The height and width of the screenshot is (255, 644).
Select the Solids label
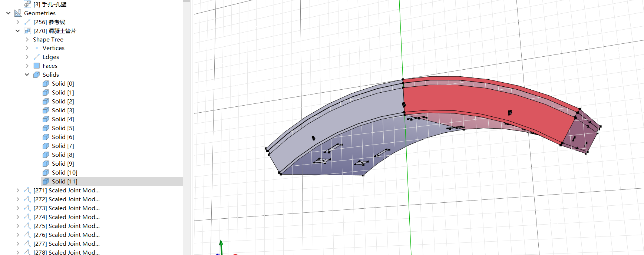[51, 74]
